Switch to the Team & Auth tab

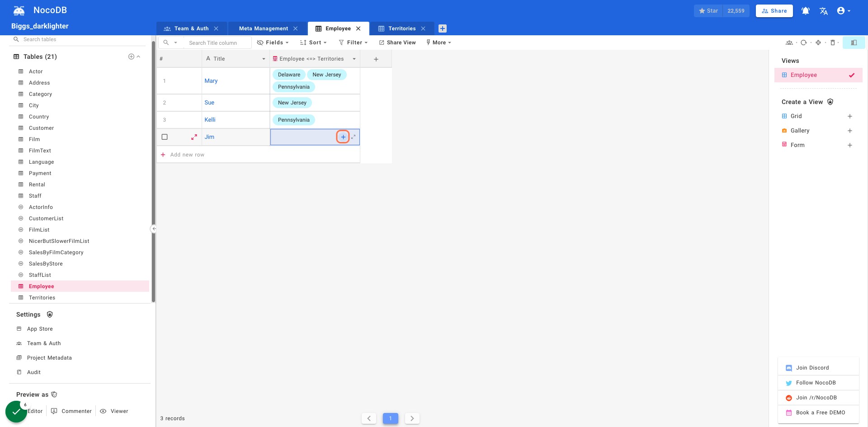pos(191,28)
